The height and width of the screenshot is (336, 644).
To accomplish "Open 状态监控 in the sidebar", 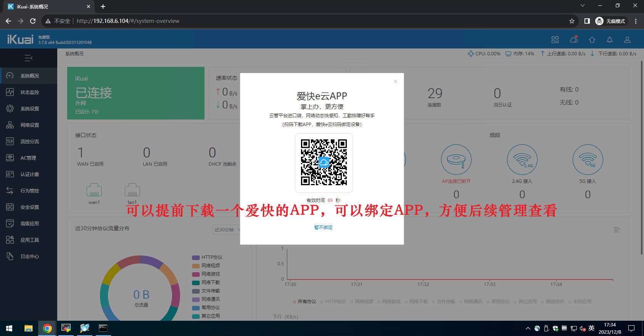I will click(29, 92).
